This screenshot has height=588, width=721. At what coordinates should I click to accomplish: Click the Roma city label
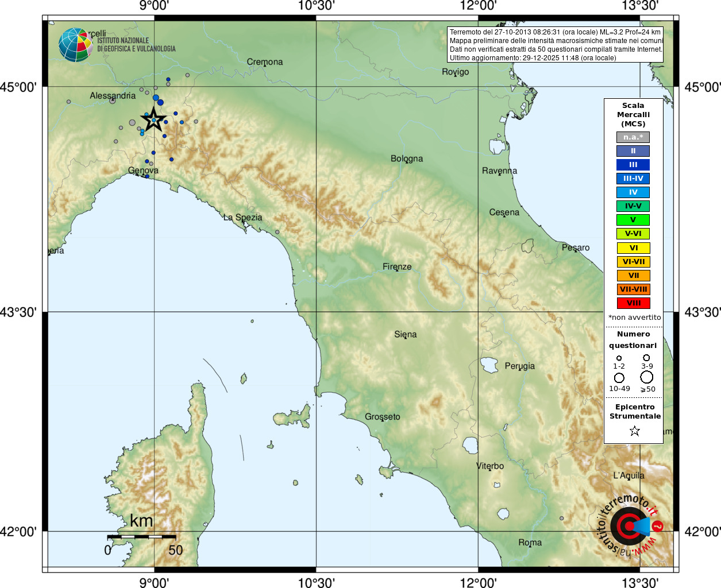coord(530,543)
